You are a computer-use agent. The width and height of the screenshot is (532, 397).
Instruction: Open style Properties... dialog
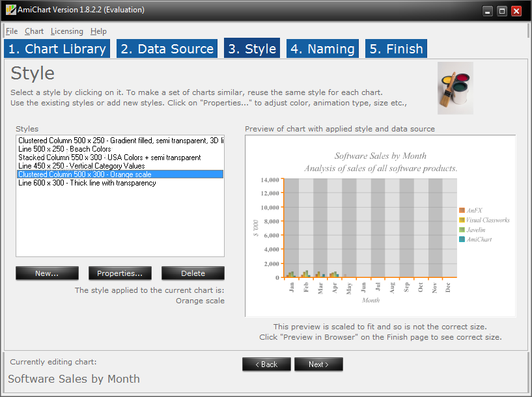coord(120,273)
